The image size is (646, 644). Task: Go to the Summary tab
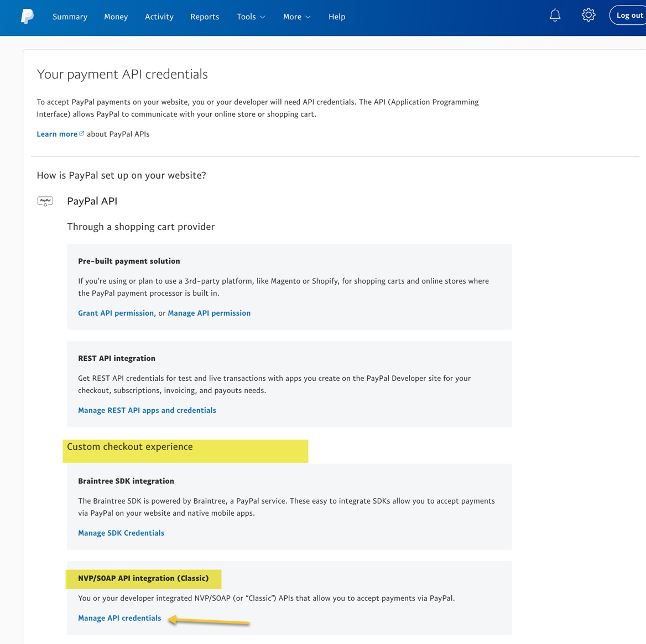coord(70,17)
